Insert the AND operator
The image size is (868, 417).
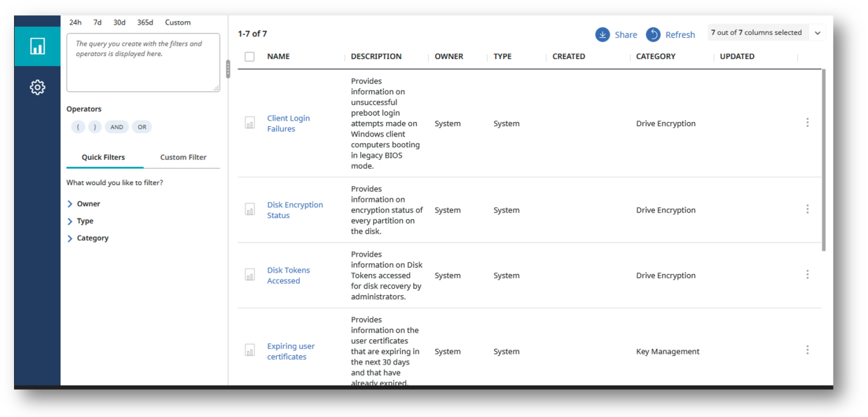116,127
